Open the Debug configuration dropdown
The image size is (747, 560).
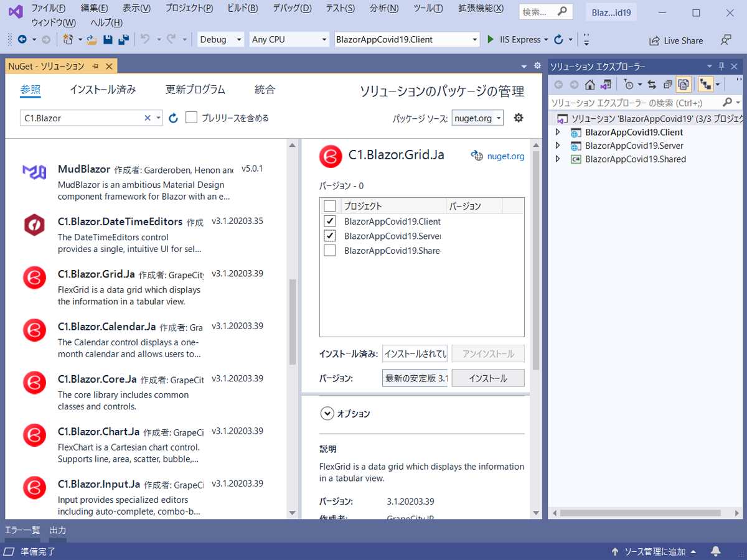[x=221, y=39]
